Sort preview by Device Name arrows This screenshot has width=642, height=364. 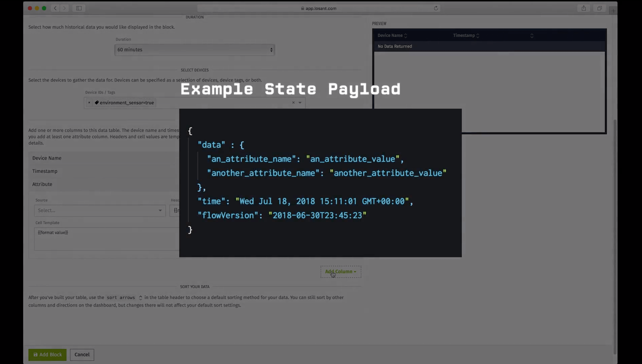406,35
